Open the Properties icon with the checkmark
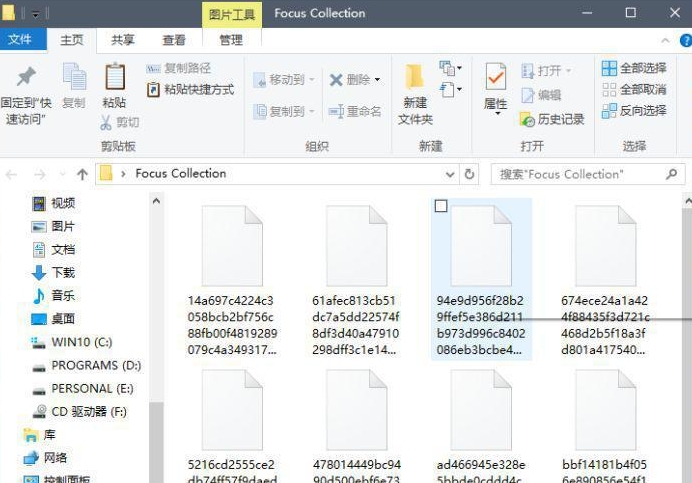692x483 pixels. tap(496, 76)
